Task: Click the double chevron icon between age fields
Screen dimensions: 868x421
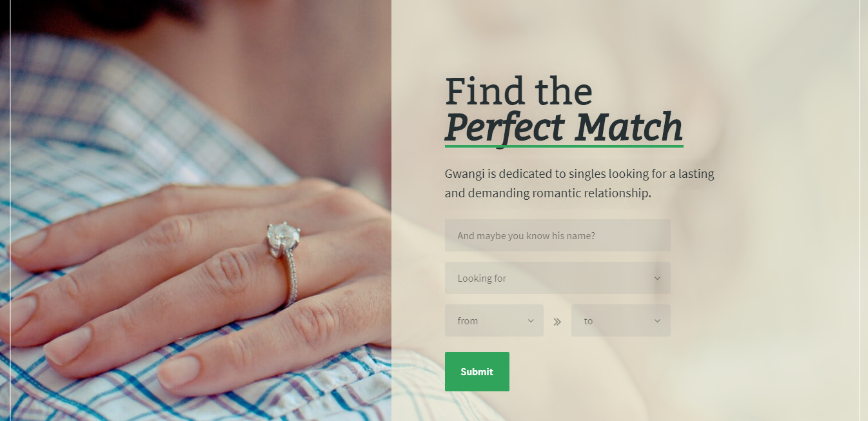Action: coord(557,321)
